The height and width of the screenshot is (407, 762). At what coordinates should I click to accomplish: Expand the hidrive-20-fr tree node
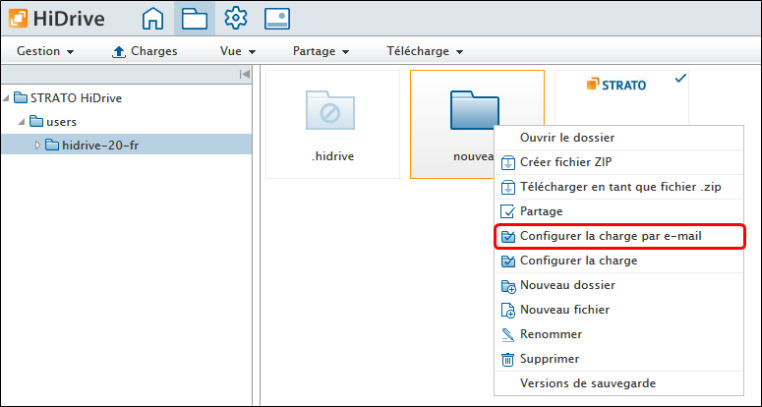(38, 145)
